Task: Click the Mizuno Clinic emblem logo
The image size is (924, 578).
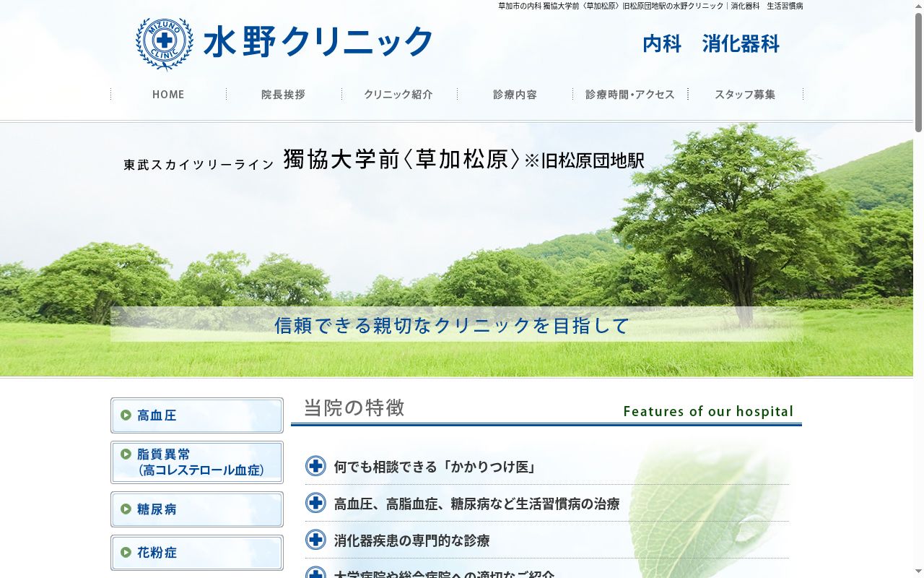Action: click(165, 43)
